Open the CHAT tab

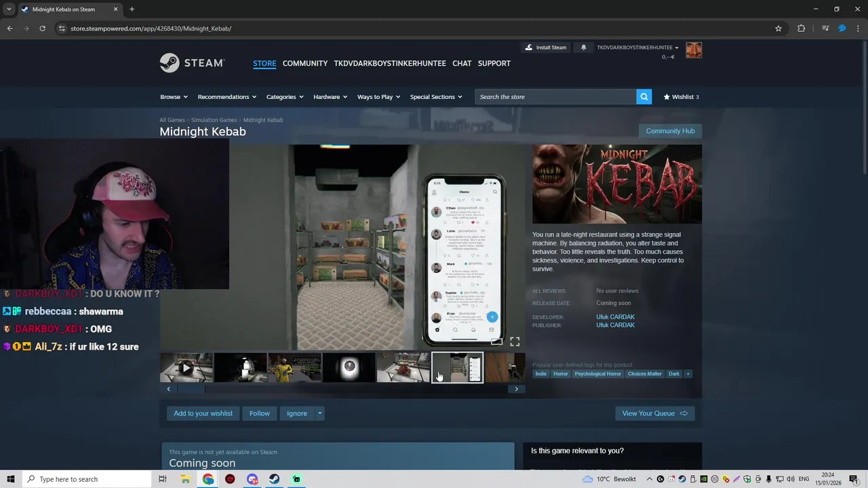tap(462, 63)
